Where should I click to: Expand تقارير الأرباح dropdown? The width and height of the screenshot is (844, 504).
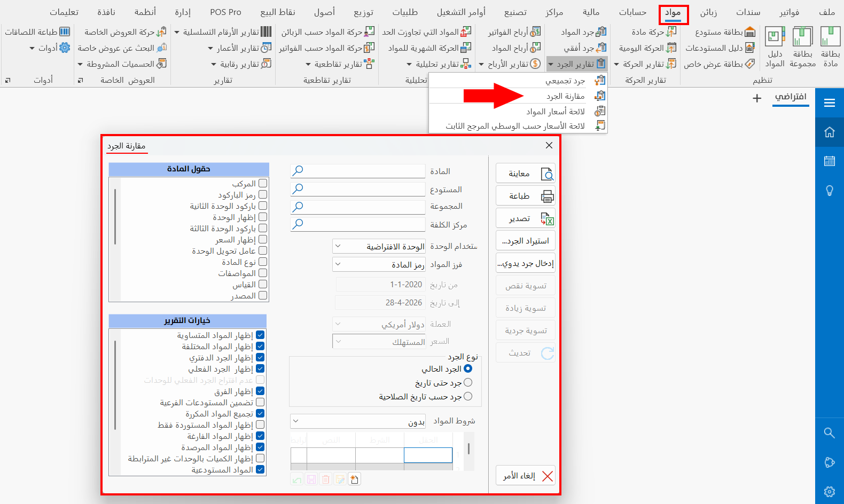[510, 64]
